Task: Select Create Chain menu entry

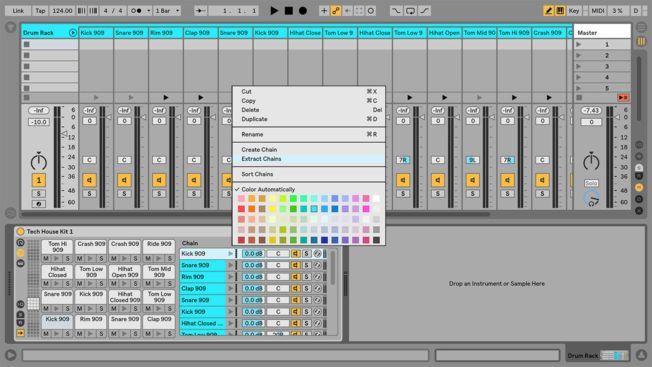Action: click(309, 149)
